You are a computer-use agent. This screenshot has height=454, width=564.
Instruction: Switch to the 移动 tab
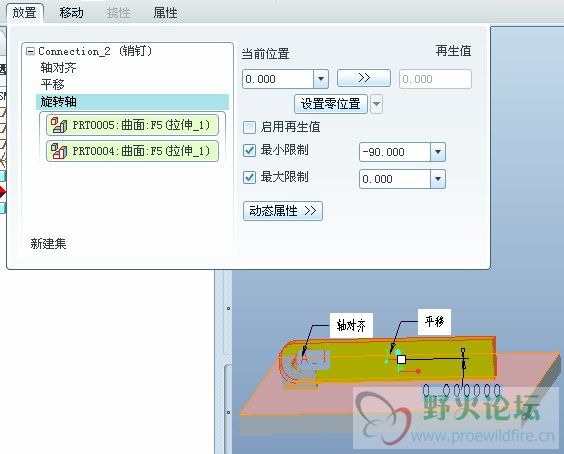pyautogui.click(x=71, y=13)
